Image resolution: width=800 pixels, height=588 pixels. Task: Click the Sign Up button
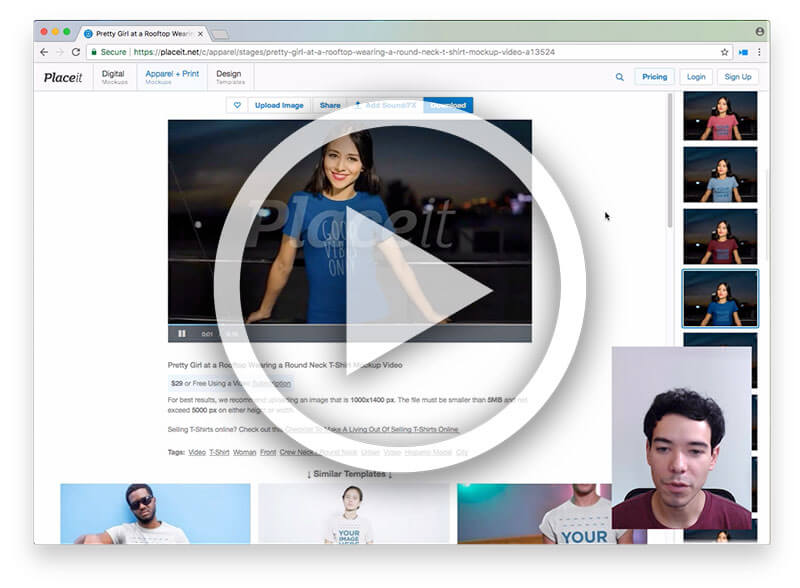(x=738, y=77)
